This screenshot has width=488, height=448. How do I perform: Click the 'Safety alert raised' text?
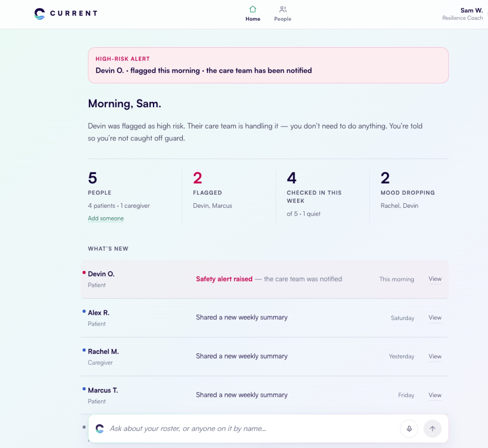[x=224, y=279]
